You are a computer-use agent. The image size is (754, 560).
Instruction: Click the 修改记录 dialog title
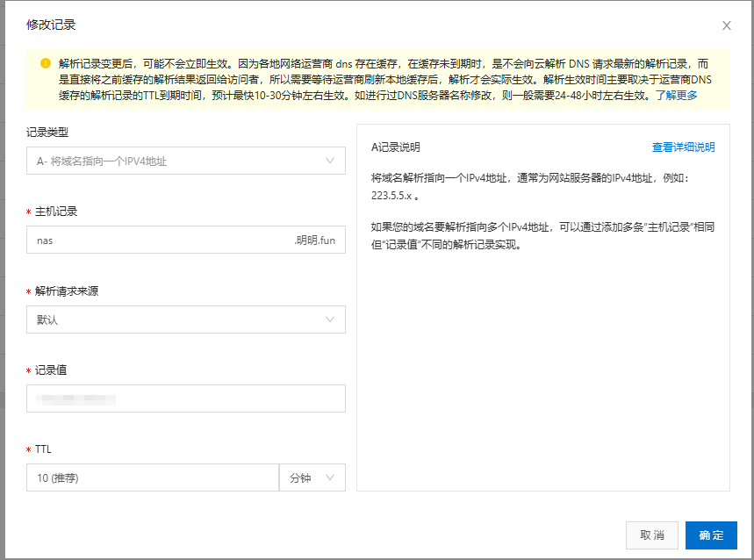click(51, 25)
